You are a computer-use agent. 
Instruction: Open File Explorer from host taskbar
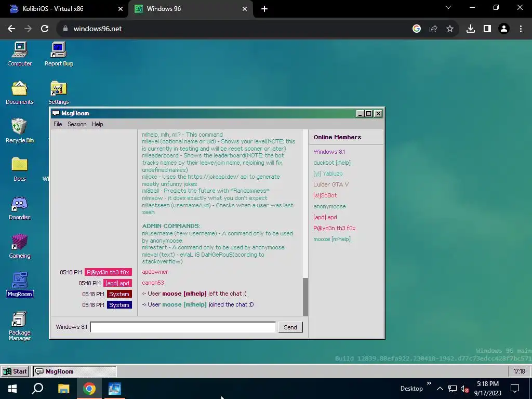[63, 389]
